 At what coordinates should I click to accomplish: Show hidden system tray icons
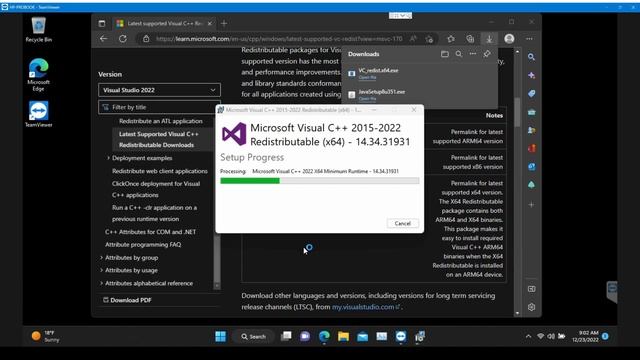[x=528, y=336]
